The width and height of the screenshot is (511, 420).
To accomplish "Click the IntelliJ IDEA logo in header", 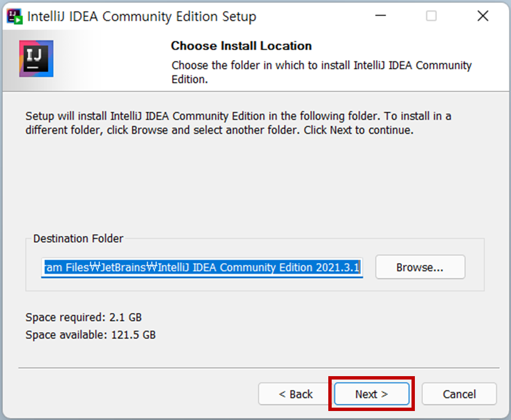I will 36,58.
